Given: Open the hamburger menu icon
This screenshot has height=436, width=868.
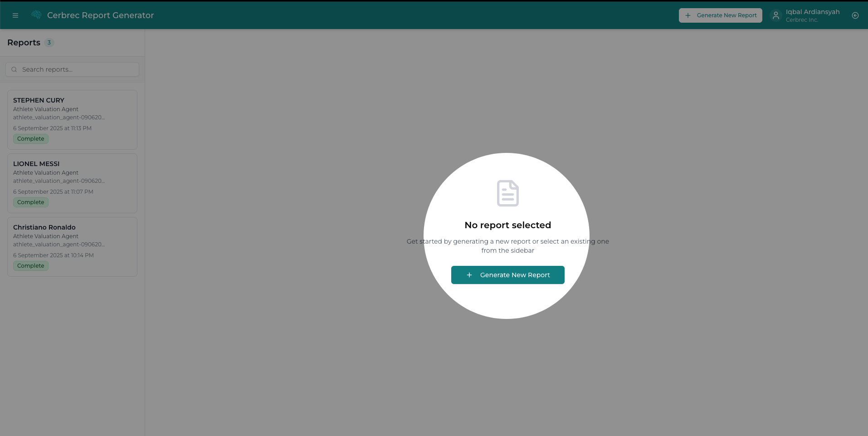Looking at the screenshot, I should tap(15, 15).
